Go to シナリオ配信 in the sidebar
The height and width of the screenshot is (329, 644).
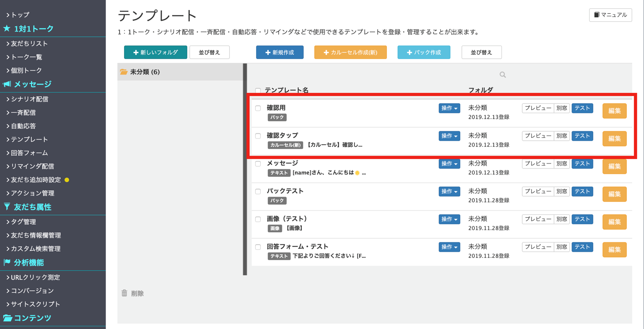tap(29, 99)
